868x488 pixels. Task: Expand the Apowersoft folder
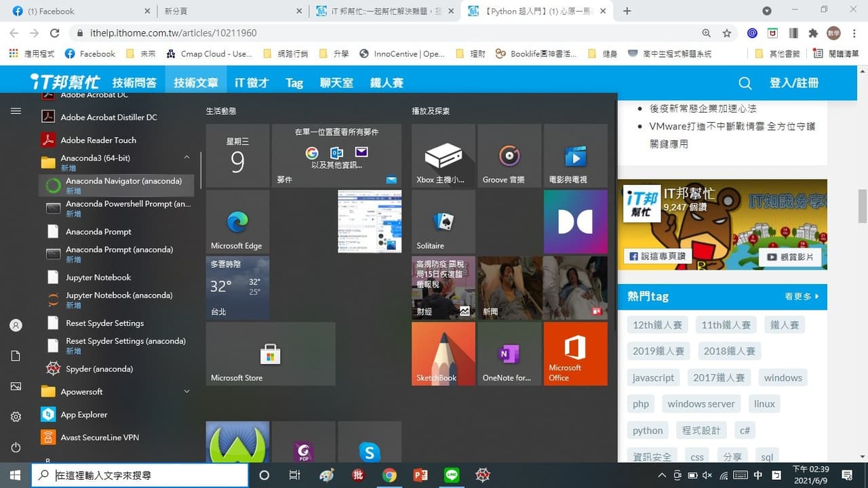186,392
